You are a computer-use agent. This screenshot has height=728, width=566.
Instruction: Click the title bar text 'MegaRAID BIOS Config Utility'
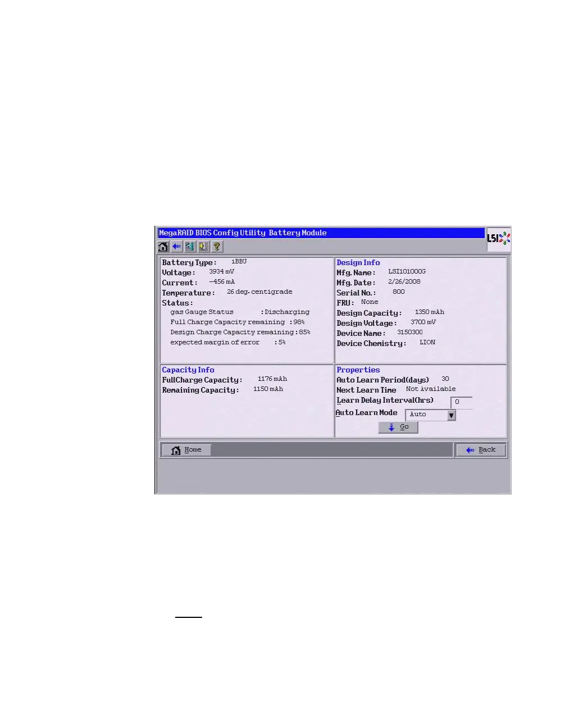pyautogui.click(x=213, y=233)
